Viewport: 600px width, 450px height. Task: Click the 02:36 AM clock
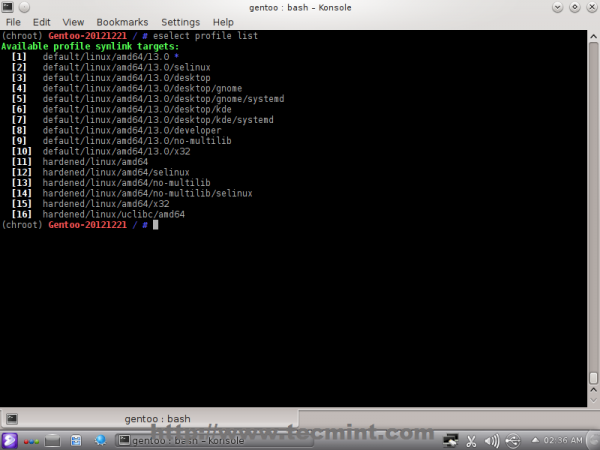pyautogui.click(x=562, y=440)
